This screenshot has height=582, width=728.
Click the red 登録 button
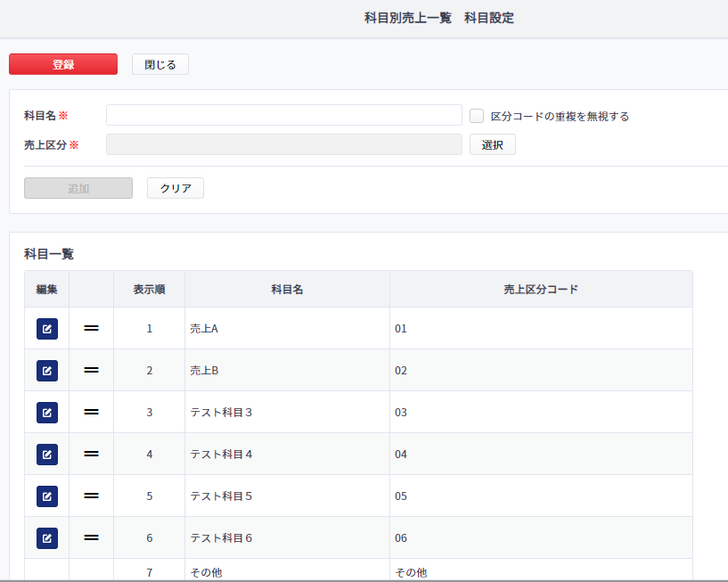pyautogui.click(x=63, y=64)
